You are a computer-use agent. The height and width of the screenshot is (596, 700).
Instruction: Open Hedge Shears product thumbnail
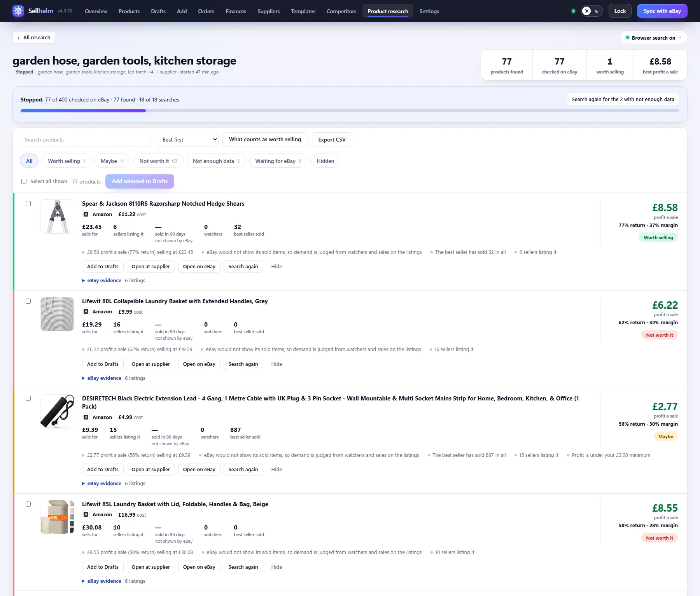(57, 217)
